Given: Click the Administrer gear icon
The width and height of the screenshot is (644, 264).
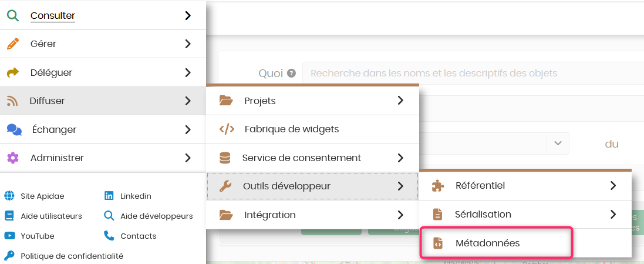Looking at the screenshot, I should point(13,158).
